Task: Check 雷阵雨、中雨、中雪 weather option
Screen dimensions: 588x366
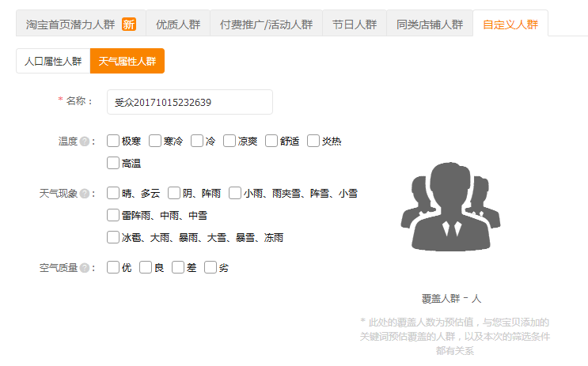Action: (113, 215)
